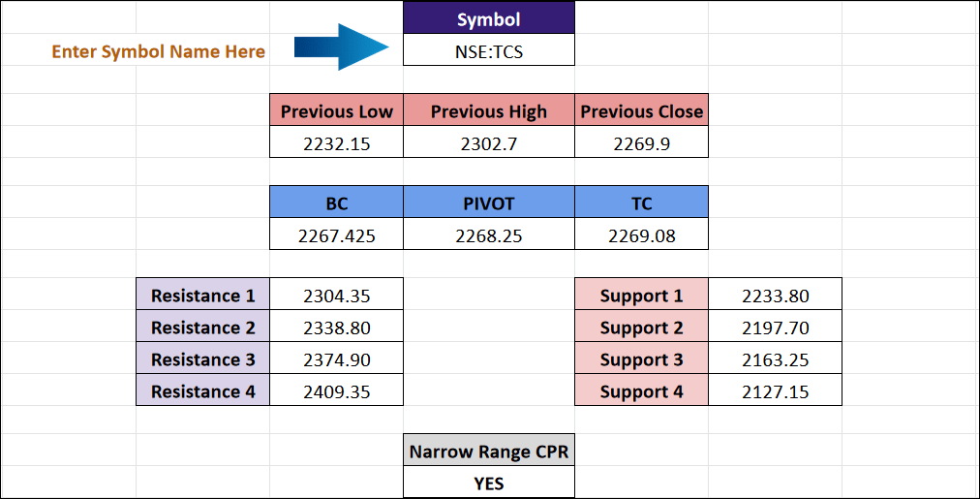Select the TC value 2269.08
Image resolution: width=980 pixels, height=499 pixels.
point(641,234)
